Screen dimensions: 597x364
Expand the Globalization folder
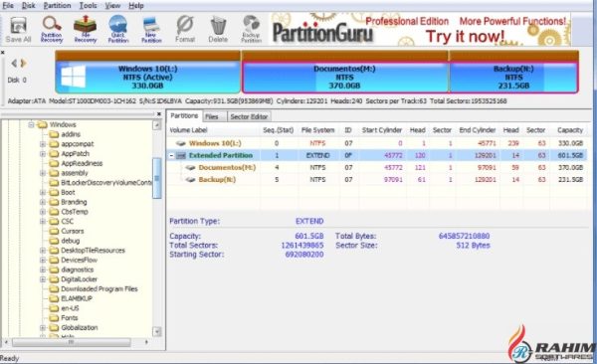click(x=43, y=328)
